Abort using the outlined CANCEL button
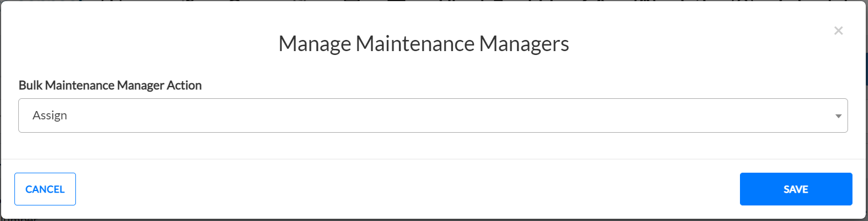 pos(45,189)
